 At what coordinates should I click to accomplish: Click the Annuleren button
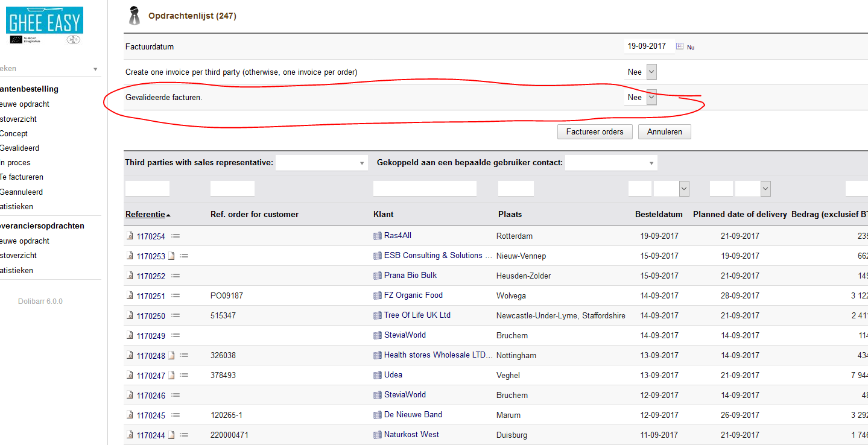664,131
